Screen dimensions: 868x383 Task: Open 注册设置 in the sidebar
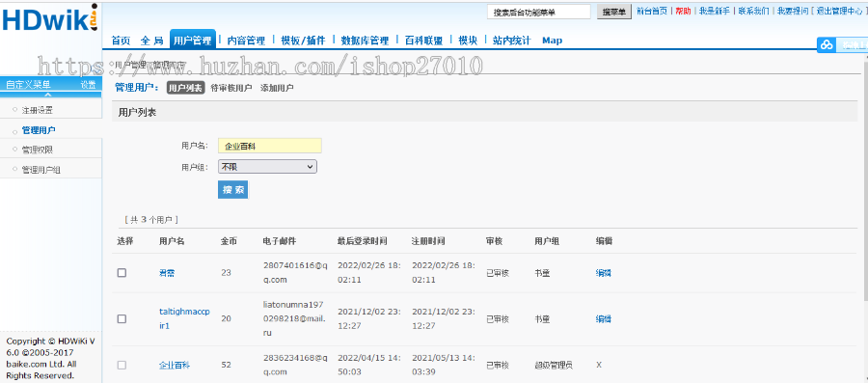[37, 110]
